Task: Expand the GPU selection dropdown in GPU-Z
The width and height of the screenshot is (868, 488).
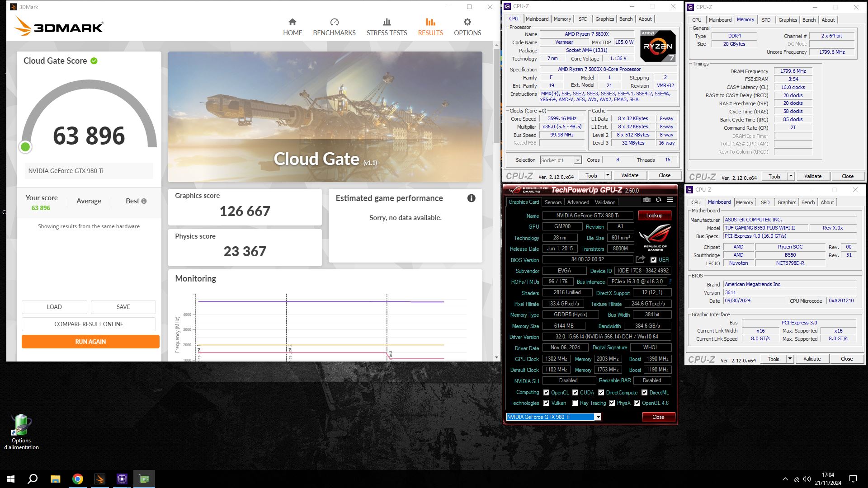Action: pos(598,417)
